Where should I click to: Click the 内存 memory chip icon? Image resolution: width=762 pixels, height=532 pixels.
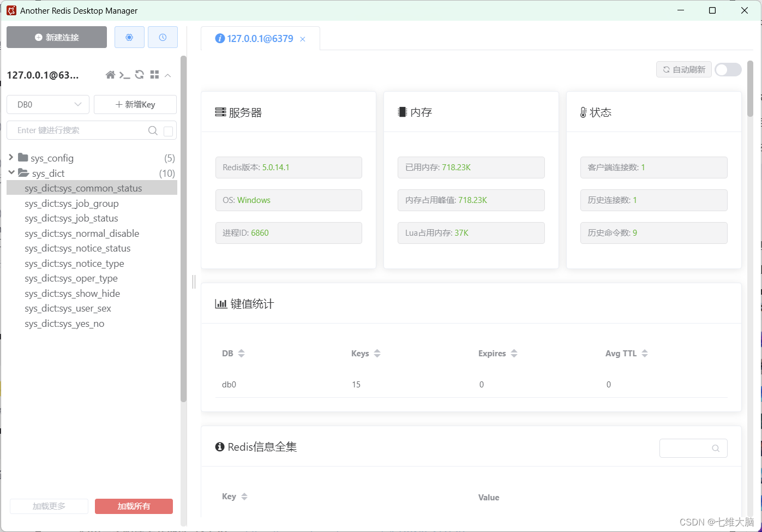point(403,112)
